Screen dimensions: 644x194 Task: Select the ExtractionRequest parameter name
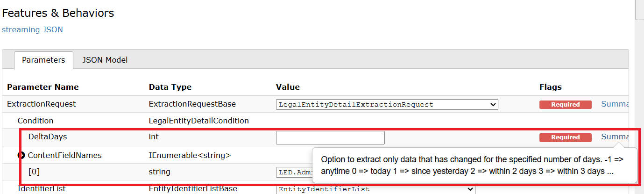[42, 104]
